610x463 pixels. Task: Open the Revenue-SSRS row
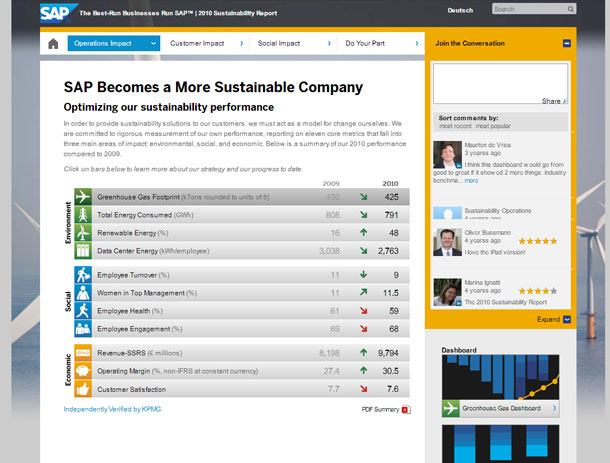pos(242,353)
